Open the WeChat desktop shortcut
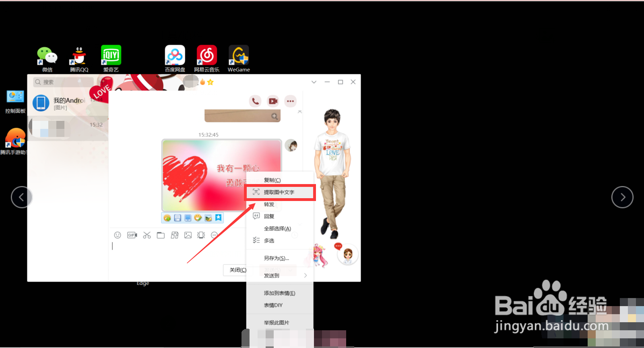 click(x=47, y=59)
